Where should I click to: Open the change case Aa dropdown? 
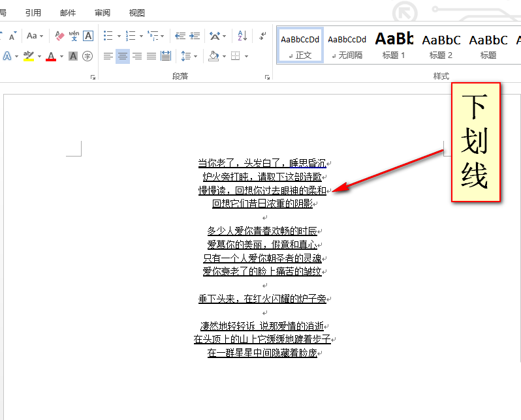pyautogui.click(x=35, y=36)
